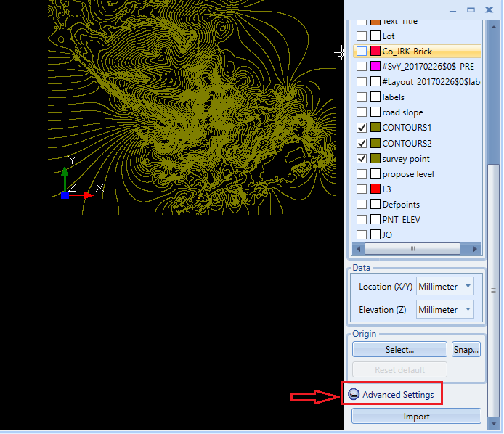The width and height of the screenshot is (504, 434).
Task: Uncheck the CONTOURS1 layer checkbox
Action: point(362,128)
